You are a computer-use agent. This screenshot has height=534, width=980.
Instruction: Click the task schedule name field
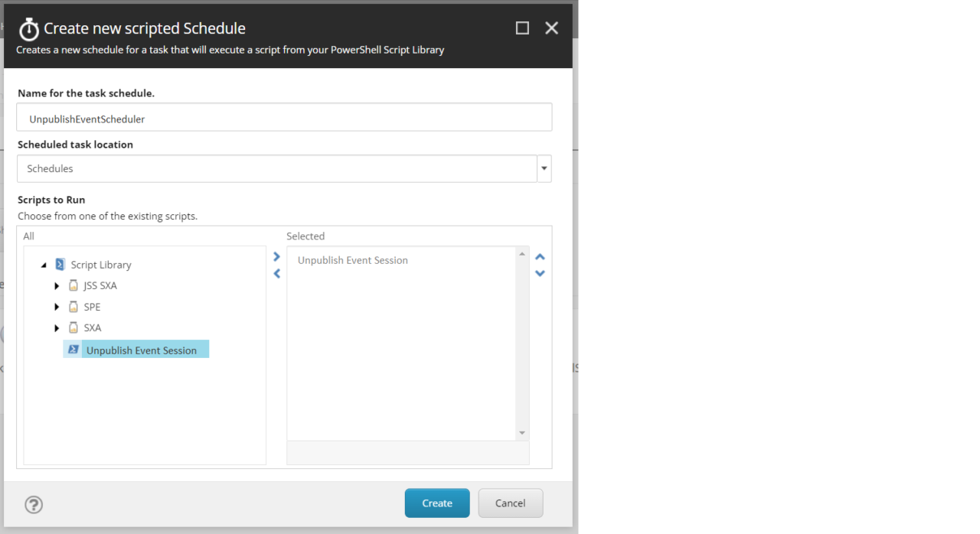pyautogui.click(x=284, y=118)
